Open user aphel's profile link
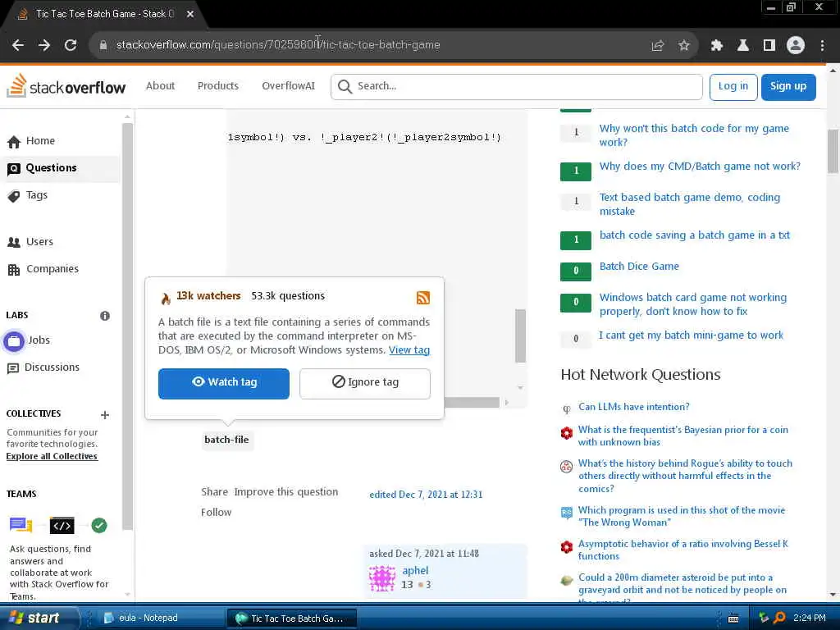 pos(415,571)
